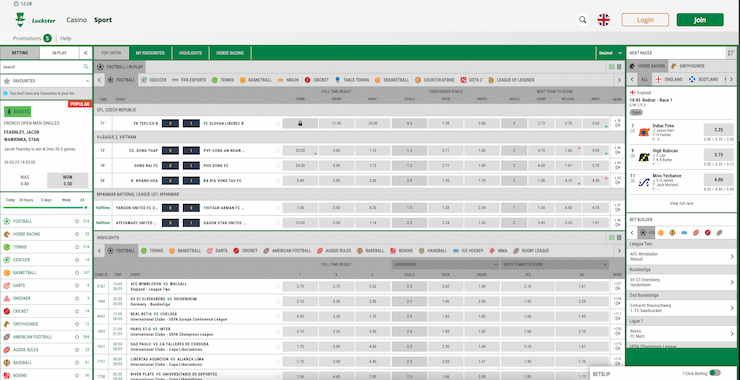
Task: Favourite the Football row in left list
Action: (76, 221)
